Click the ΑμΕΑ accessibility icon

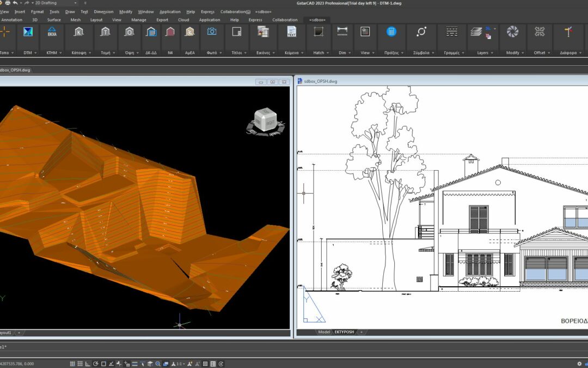(x=190, y=32)
